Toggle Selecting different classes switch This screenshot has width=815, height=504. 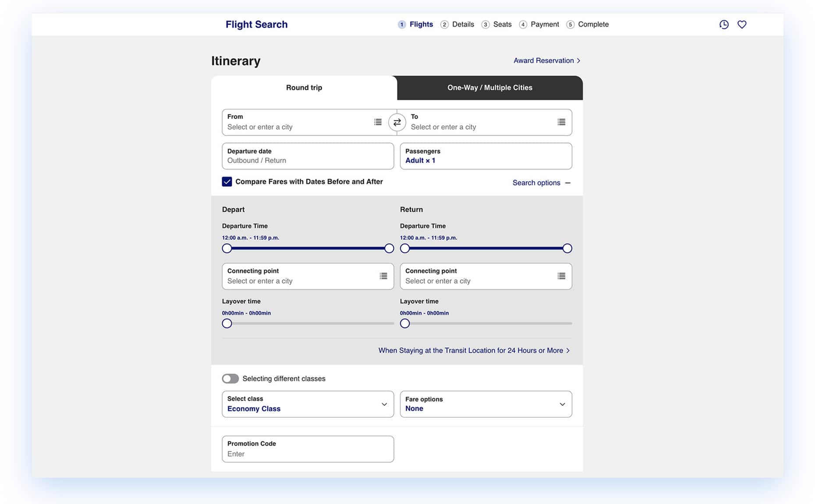pos(230,379)
